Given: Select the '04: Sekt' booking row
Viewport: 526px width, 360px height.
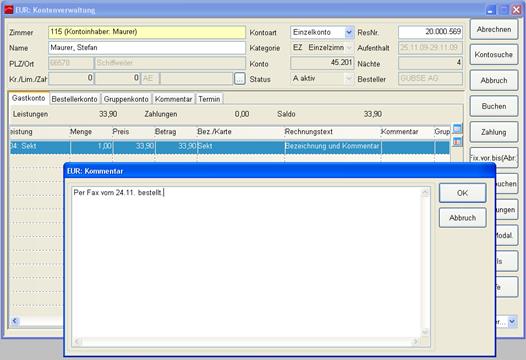Looking at the screenshot, I should coord(230,147).
